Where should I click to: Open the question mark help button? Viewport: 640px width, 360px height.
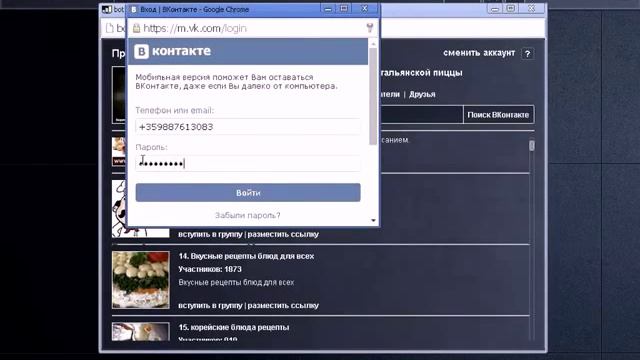pos(527,53)
